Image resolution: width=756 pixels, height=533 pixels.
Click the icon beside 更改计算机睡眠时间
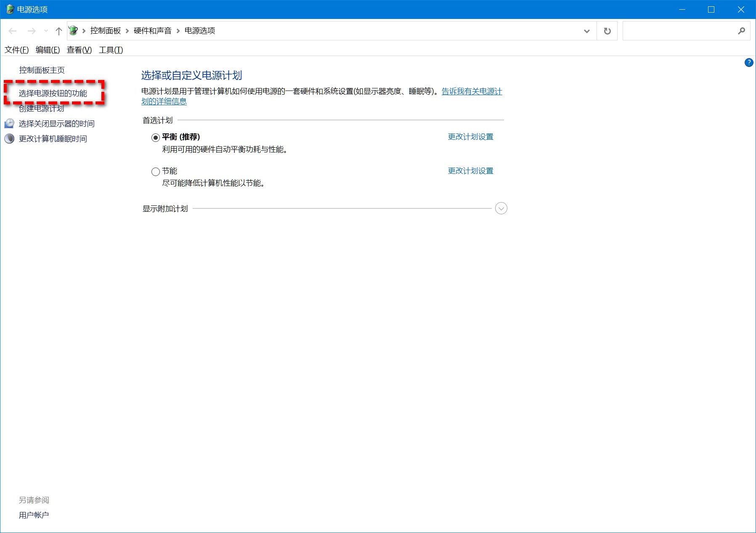[9, 139]
